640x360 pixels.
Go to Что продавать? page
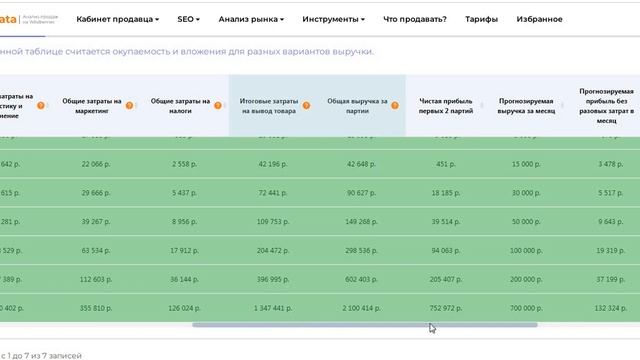point(415,19)
